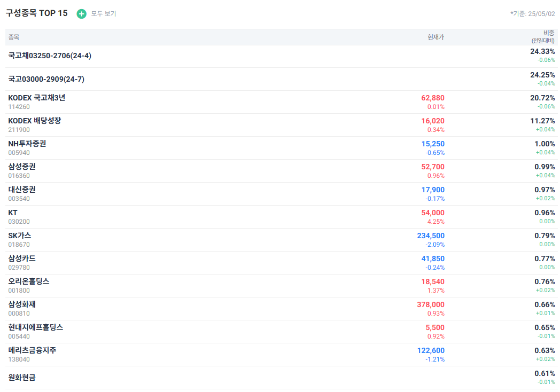560x392 pixels.
Task: Click the 24.25% weight value
Action: tap(542, 75)
